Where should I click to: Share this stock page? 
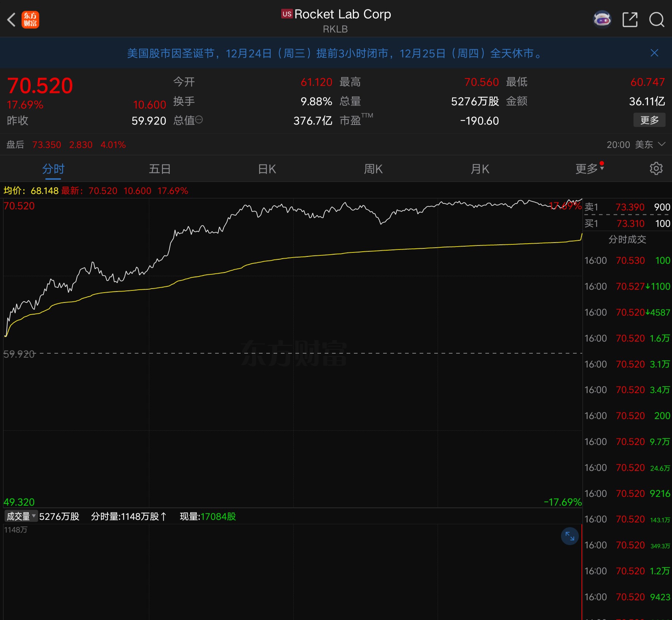(x=630, y=20)
